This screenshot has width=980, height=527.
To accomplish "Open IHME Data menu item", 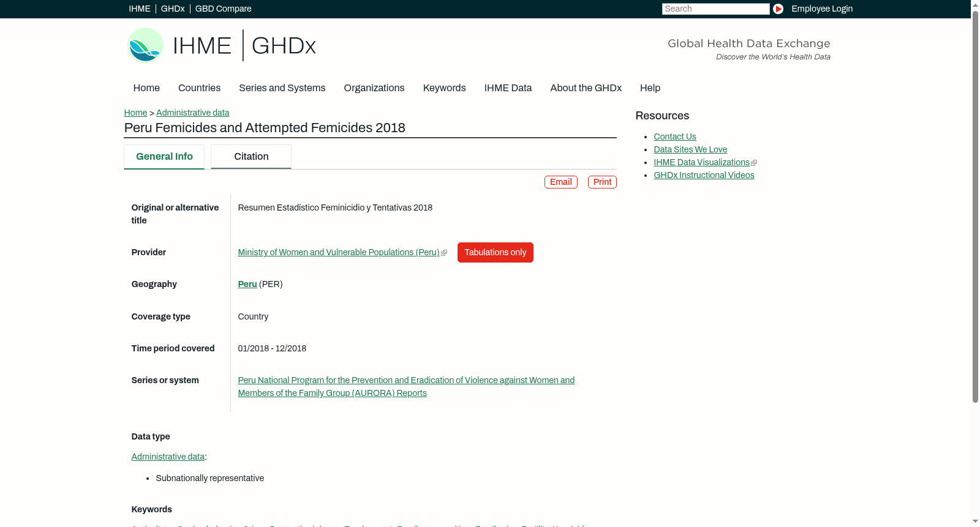I will pos(508,88).
